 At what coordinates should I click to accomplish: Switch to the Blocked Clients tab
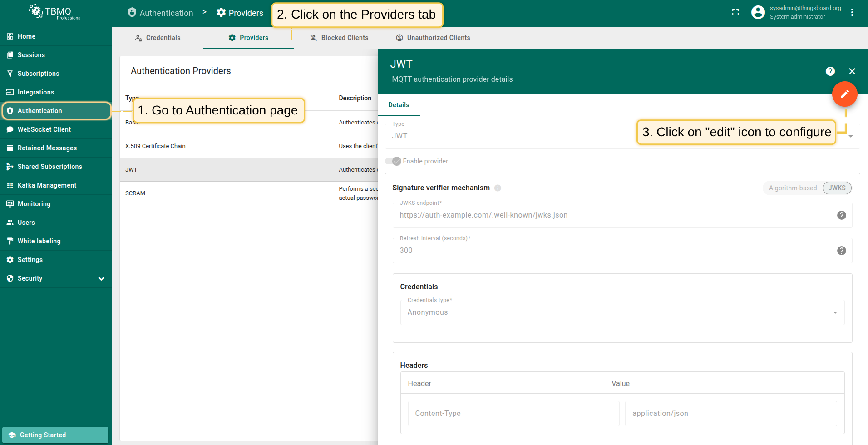[x=339, y=38]
